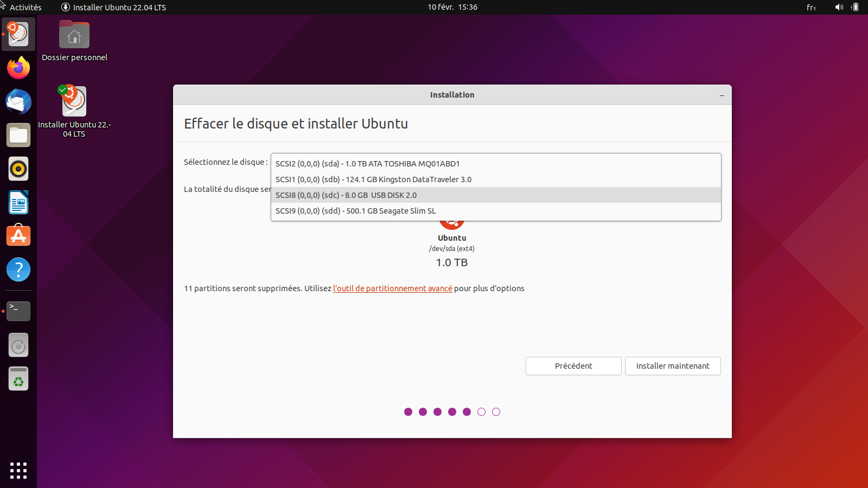Show applications grid

(x=18, y=470)
